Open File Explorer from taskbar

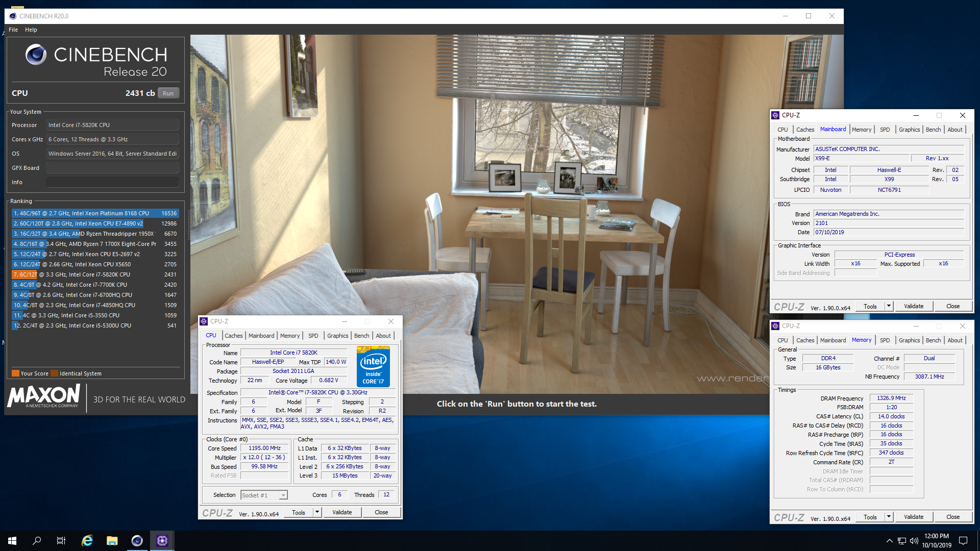112,540
